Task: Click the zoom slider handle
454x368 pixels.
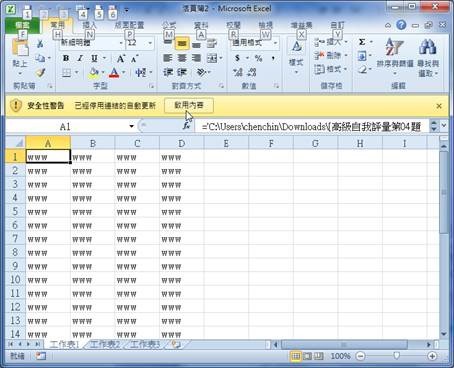Action: click(x=396, y=356)
